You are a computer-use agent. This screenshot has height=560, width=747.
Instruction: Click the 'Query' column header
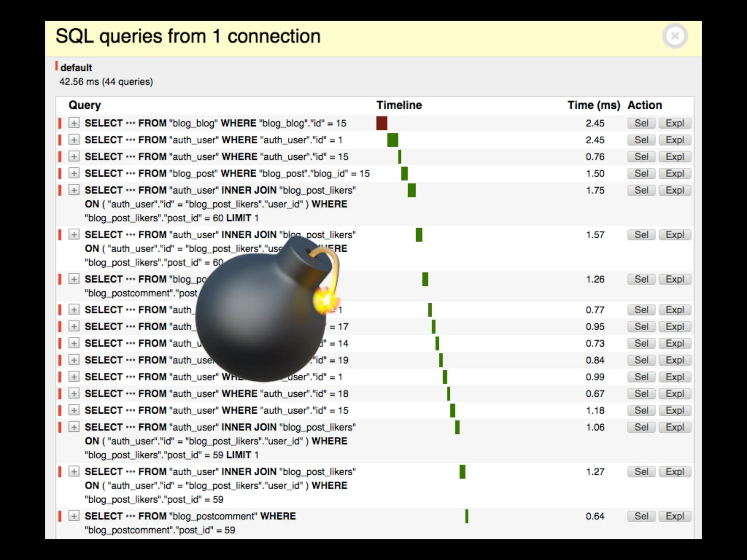[85, 105]
